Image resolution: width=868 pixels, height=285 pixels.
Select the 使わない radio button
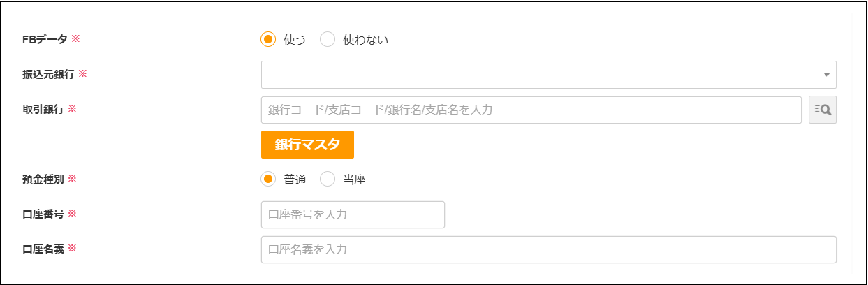click(x=328, y=40)
